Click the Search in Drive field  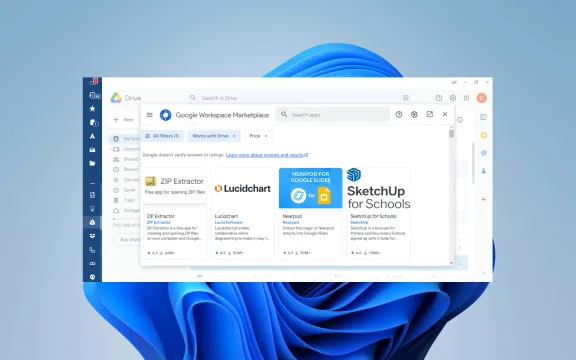[x=299, y=98]
